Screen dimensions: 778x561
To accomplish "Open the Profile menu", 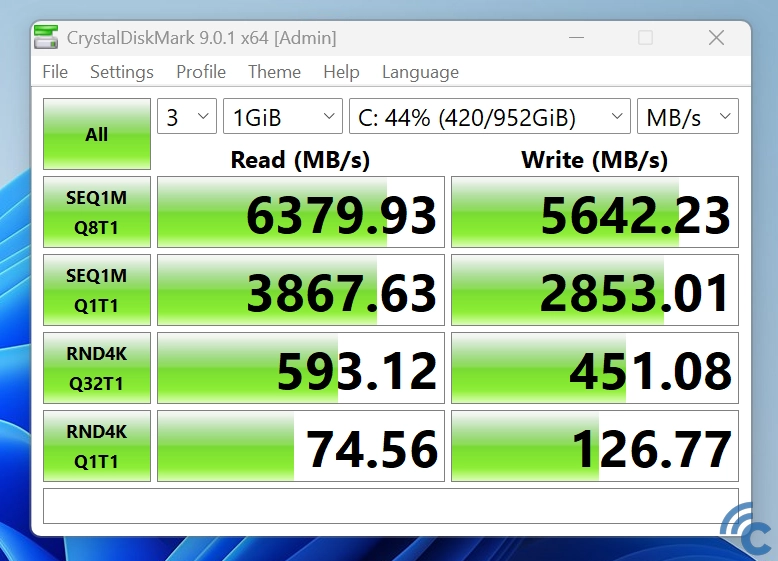I will [201, 72].
